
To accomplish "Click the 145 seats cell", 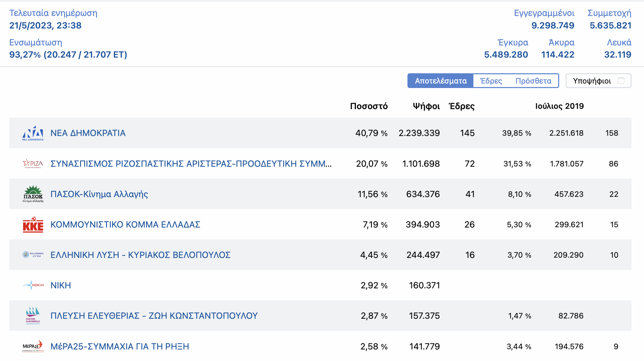I will 467,133.
